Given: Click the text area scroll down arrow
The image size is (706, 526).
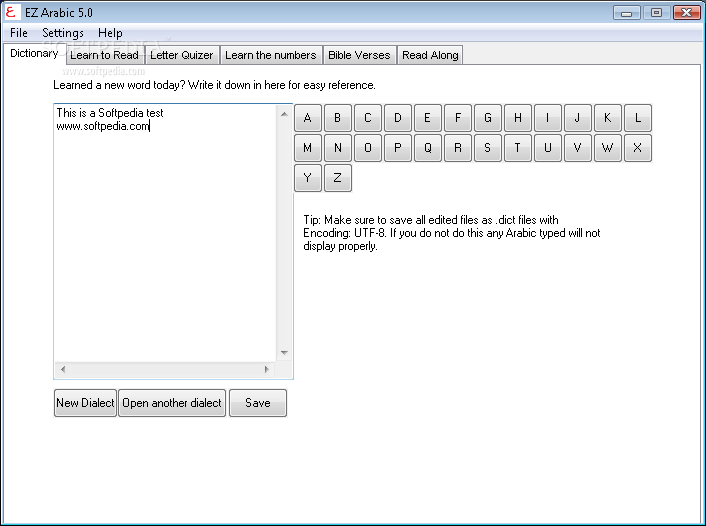Looking at the screenshot, I should [284, 353].
